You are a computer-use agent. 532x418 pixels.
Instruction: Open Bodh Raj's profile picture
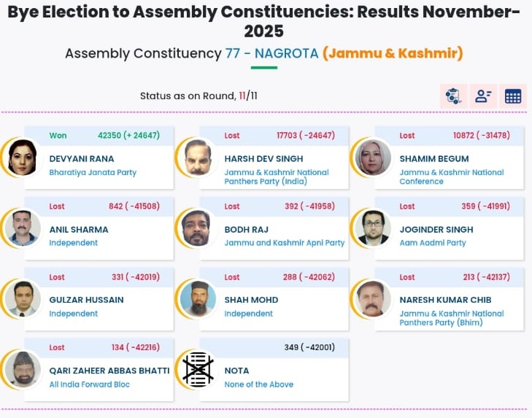pos(198,228)
